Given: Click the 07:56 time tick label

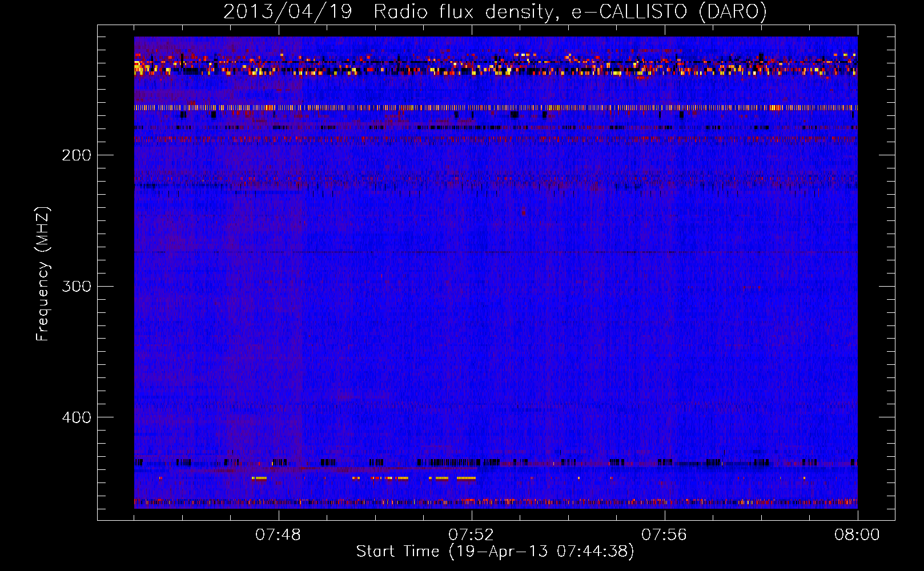Looking at the screenshot, I should click(664, 535).
